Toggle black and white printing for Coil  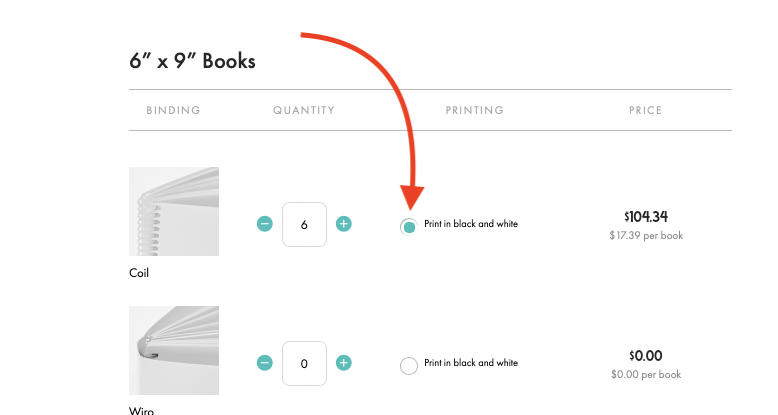(408, 226)
